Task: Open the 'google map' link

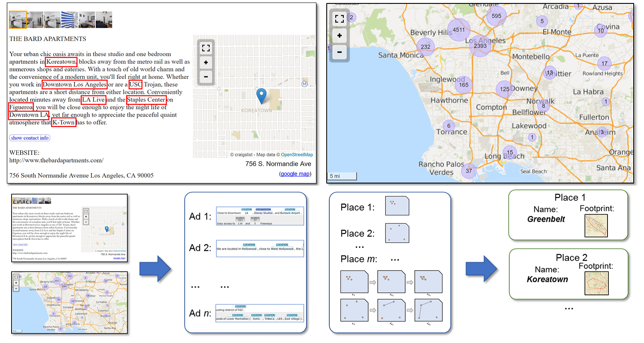Action: click(295, 174)
